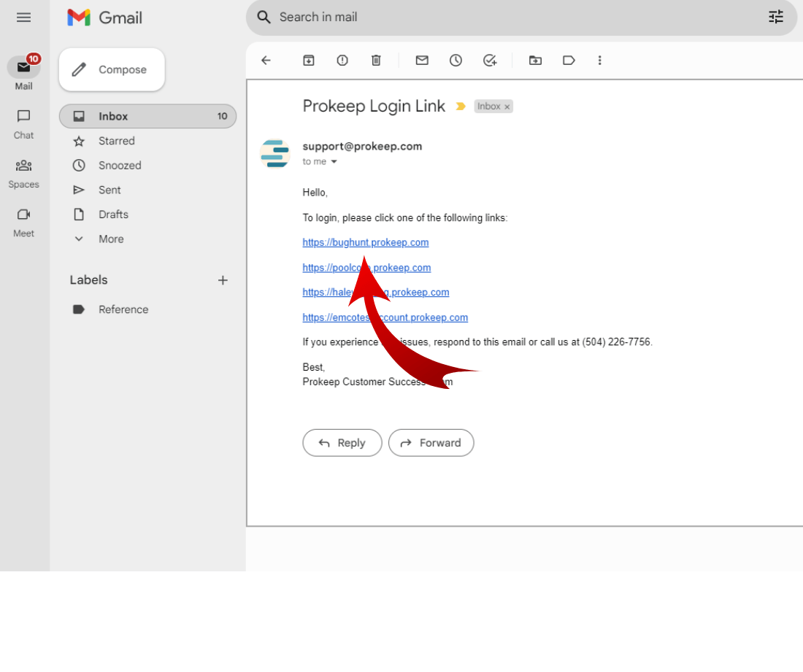Expand the More section in the sidebar
Viewport: 803px width, 672px height.
(110, 239)
